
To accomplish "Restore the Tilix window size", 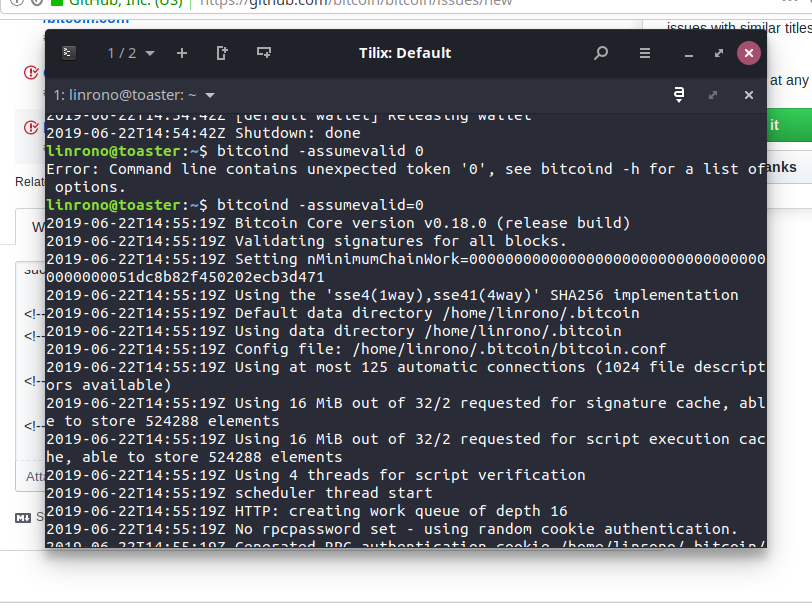I will pyautogui.click(x=719, y=53).
